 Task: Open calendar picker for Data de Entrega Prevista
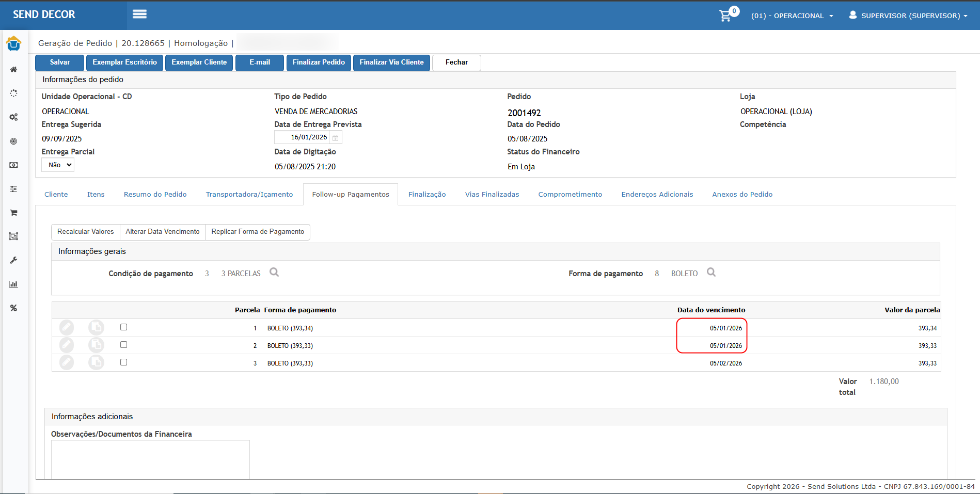[335, 138]
